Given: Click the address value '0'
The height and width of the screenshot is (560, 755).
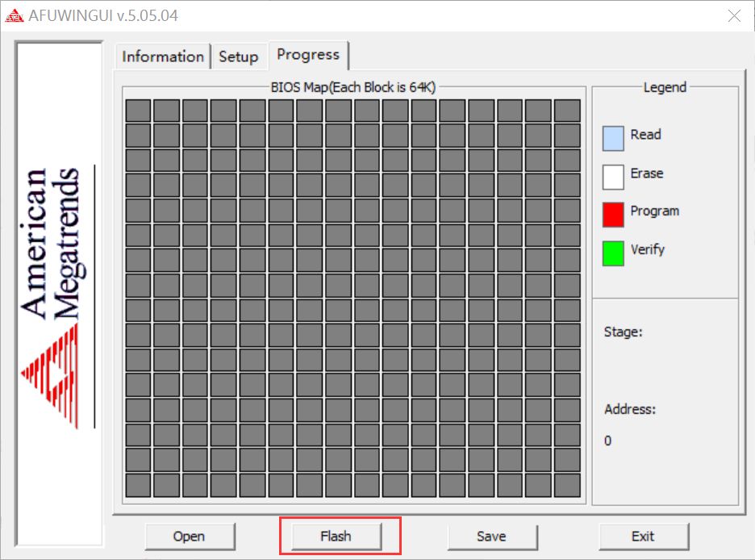Looking at the screenshot, I should coord(607,441).
